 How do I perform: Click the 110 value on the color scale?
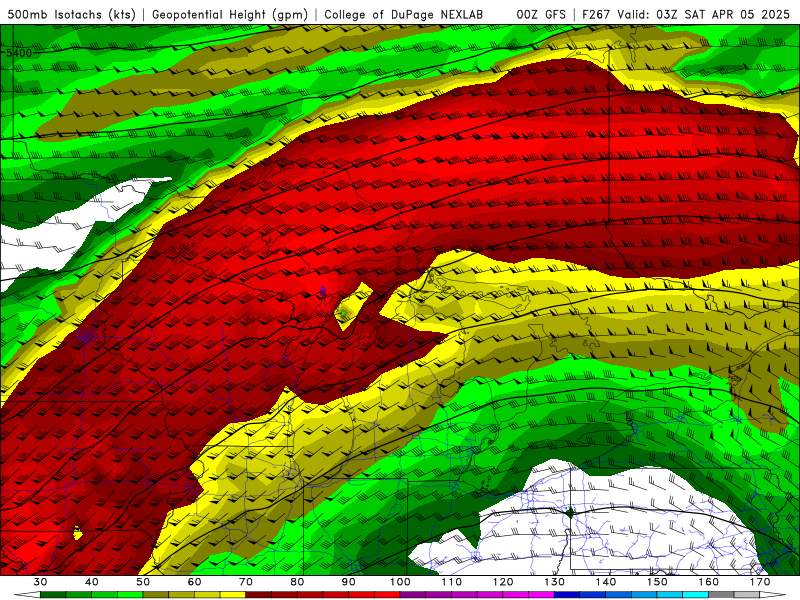452,582
